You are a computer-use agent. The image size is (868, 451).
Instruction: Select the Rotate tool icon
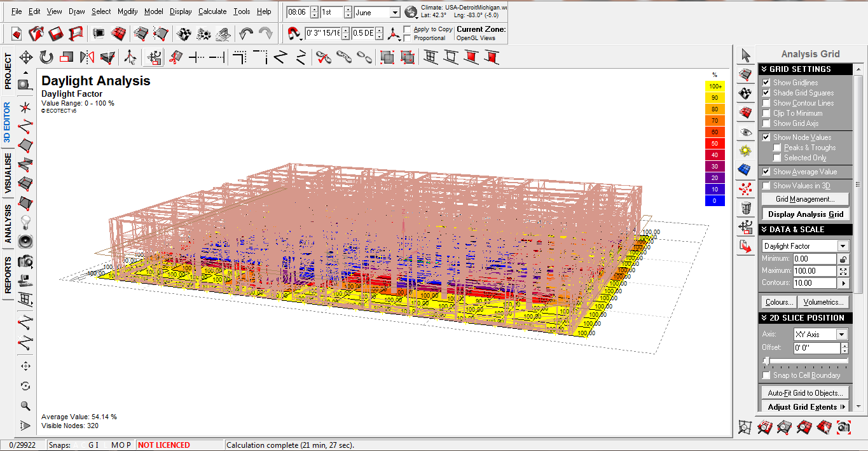[46, 58]
